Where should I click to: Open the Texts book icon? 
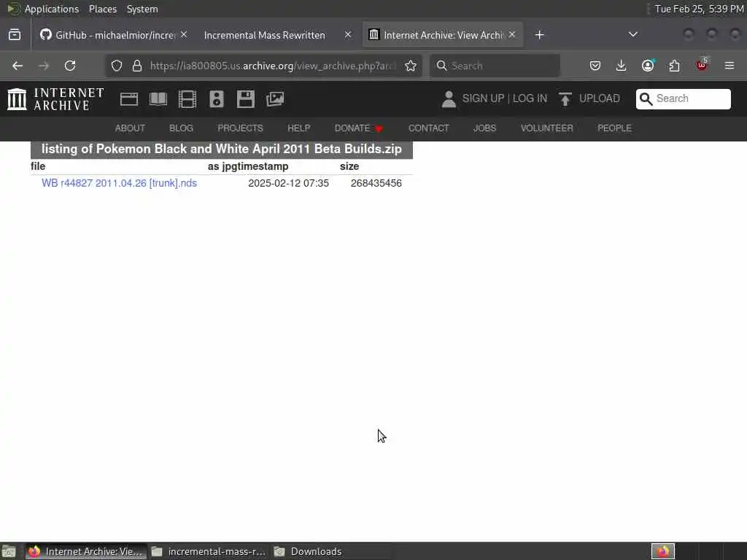(x=158, y=99)
